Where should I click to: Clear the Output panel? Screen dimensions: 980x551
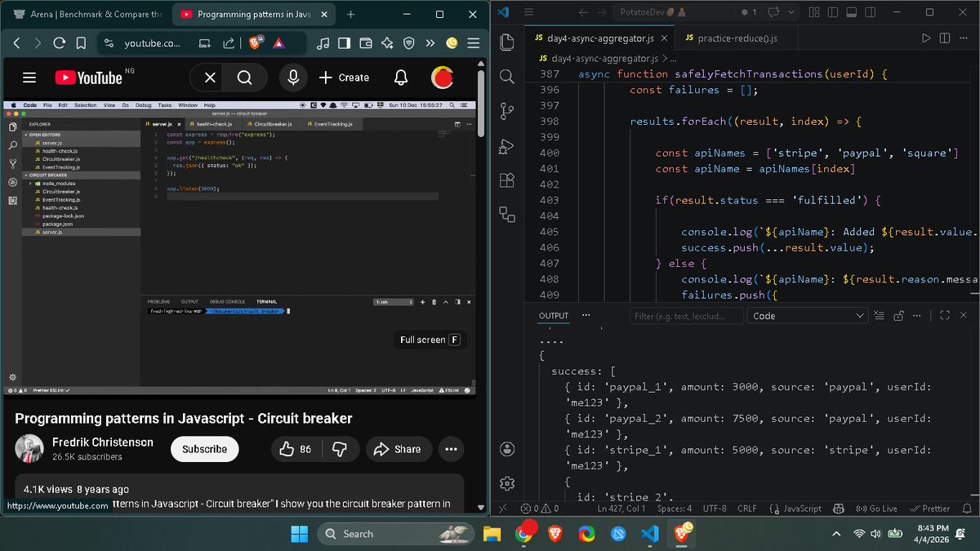click(879, 315)
